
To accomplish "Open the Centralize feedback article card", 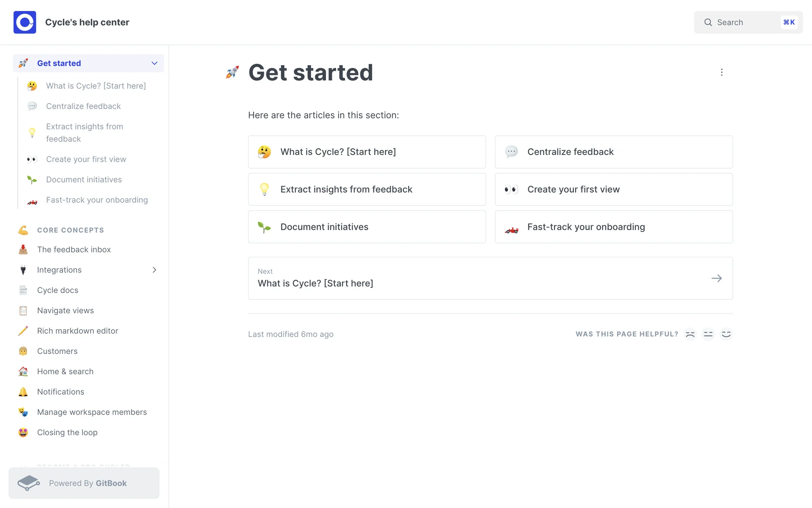I will click(x=614, y=152).
